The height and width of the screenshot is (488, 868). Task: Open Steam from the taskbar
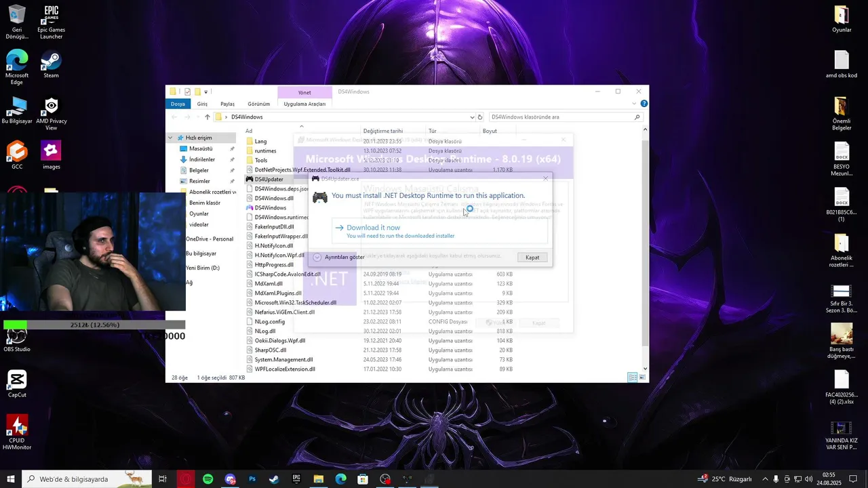coord(274,479)
